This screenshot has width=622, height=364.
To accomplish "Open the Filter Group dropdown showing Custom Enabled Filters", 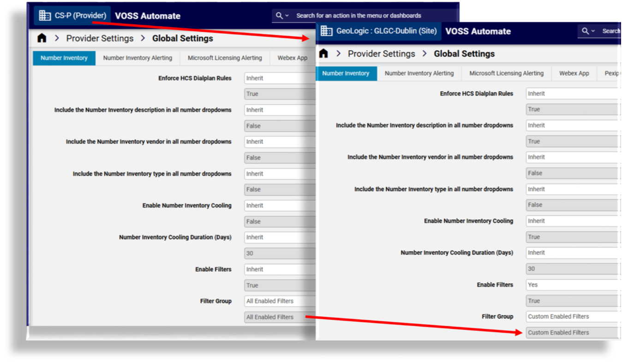I will pos(572,316).
